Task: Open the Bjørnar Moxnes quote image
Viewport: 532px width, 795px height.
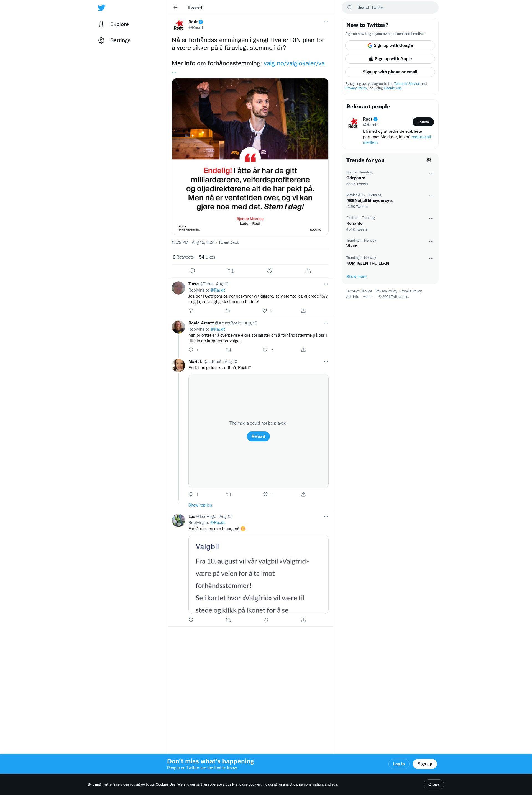Action: (x=250, y=157)
